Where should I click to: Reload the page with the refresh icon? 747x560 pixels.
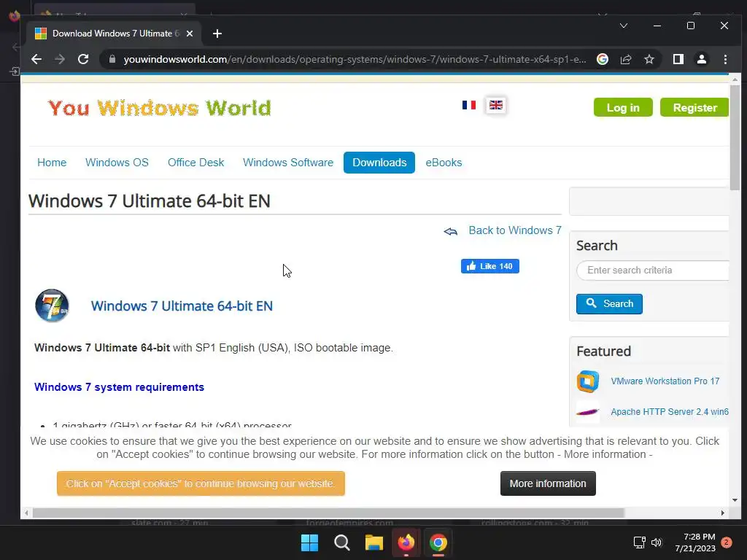pos(83,59)
